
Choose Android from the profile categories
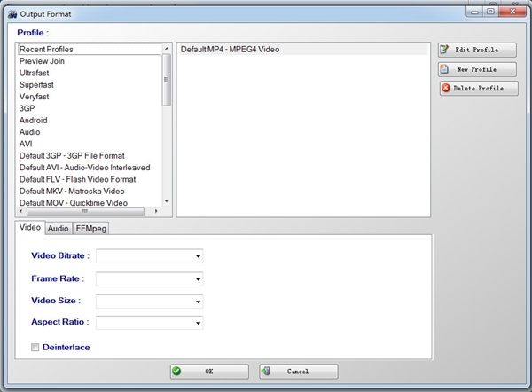coord(34,121)
